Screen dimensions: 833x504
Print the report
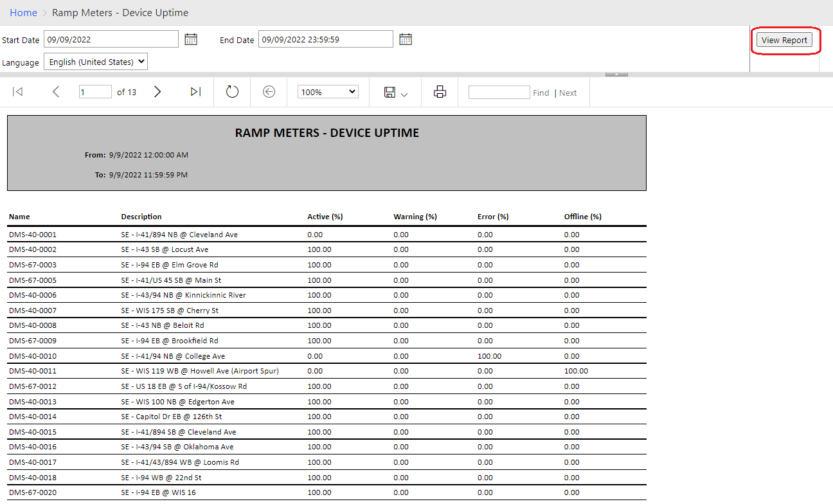click(x=440, y=92)
